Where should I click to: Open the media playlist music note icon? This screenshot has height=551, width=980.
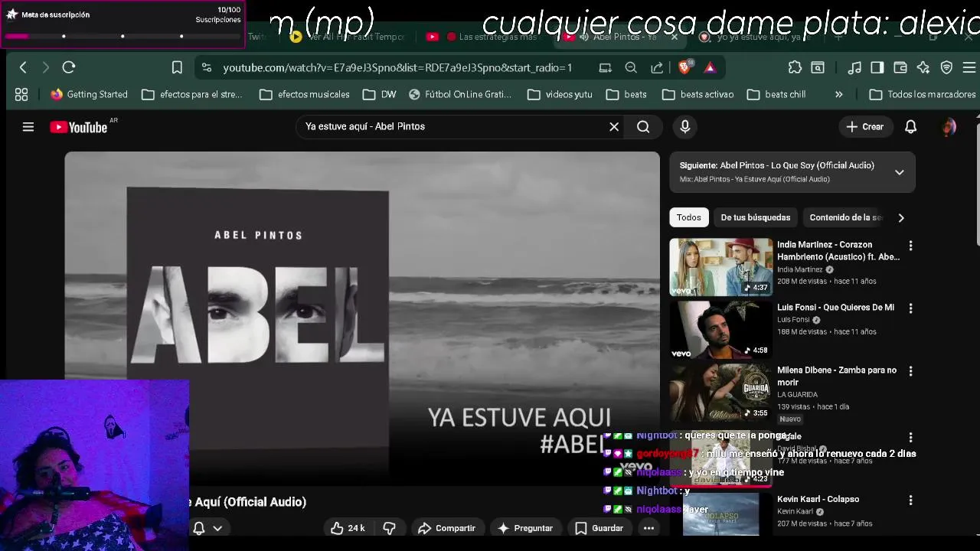pos(855,67)
